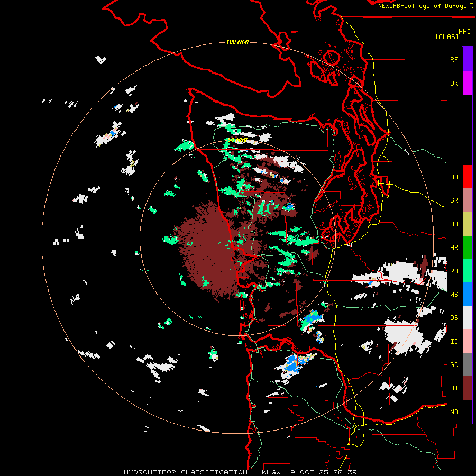Click the 'BI' legend label

click(x=454, y=388)
